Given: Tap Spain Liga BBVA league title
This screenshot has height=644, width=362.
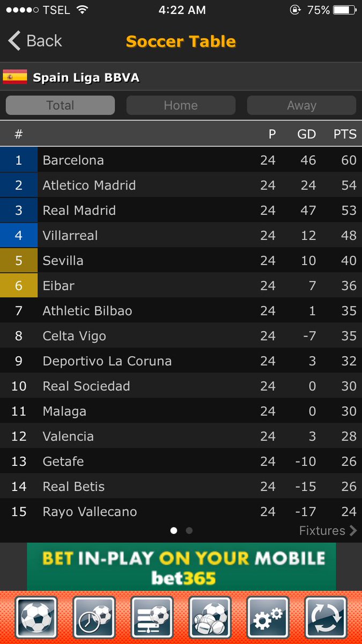Looking at the screenshot, I should pyautogui.click(x=86, y=77).
